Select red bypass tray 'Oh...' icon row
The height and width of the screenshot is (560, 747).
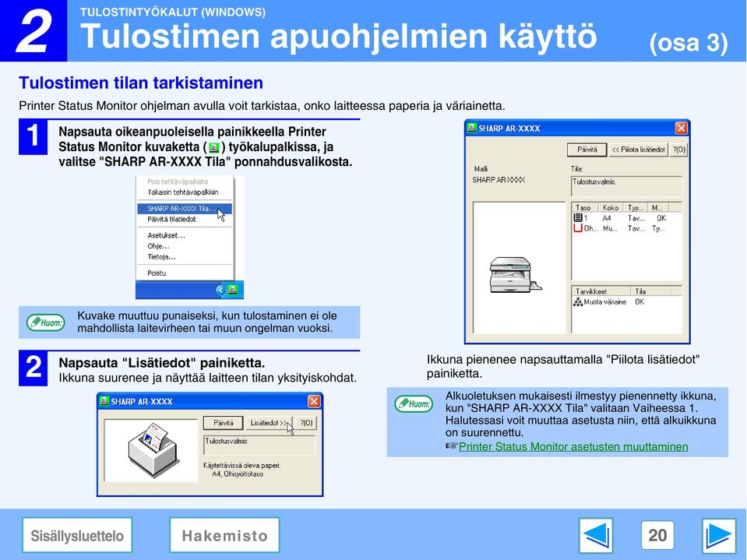point(578,228)
